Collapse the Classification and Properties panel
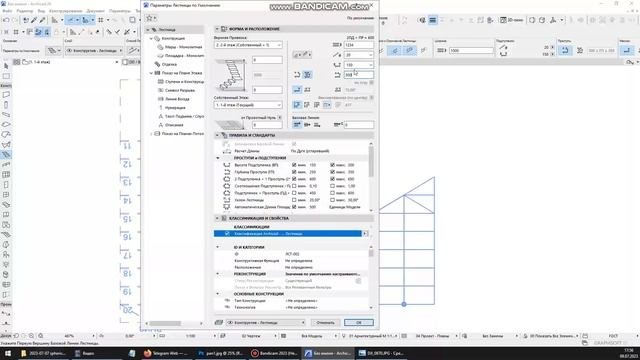The height and width of the screenshot is (360, 640). [217, 218]
